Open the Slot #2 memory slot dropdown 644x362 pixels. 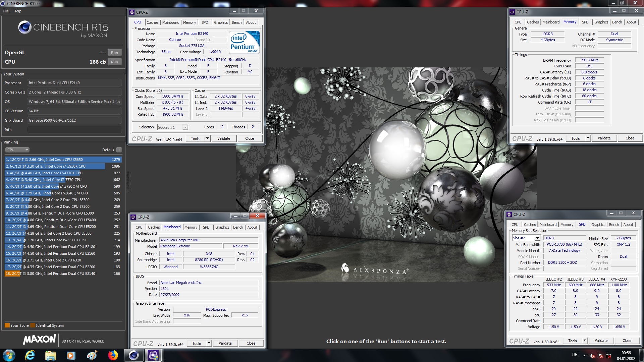(526, 238)
